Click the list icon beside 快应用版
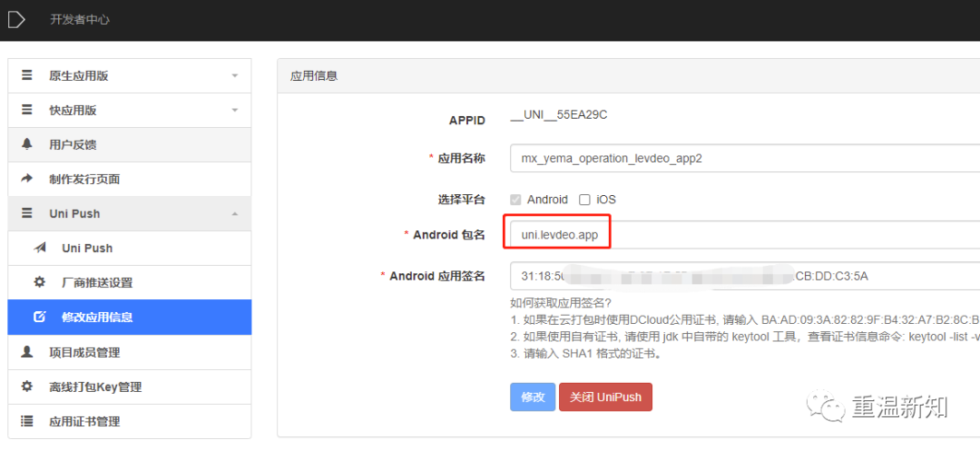Image resolution: width=980 pixels, height=450 pixels. [27, 110]
